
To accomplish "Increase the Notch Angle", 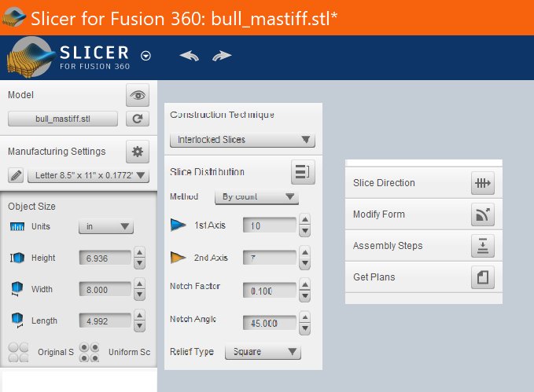I will click(x=305, y=317).
